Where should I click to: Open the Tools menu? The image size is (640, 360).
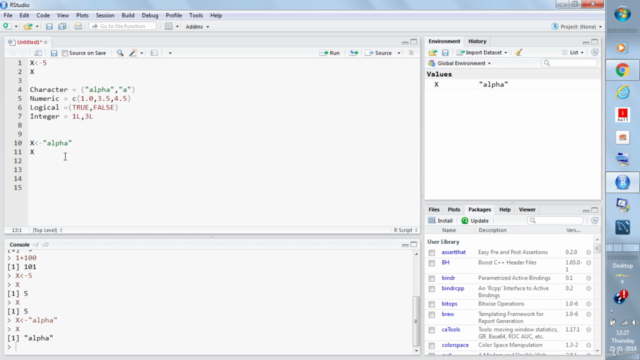[196, 16]
